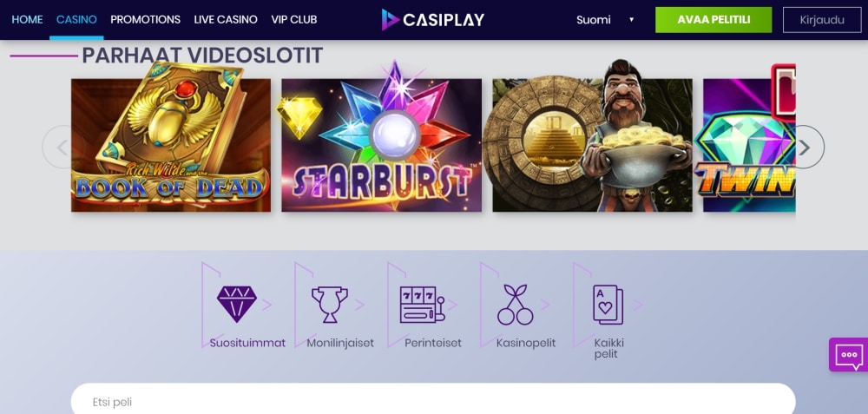The height and width of the screenshot is (414, 868).
Task: Expand language list via dropdown arrow
Action: point(632,20)
